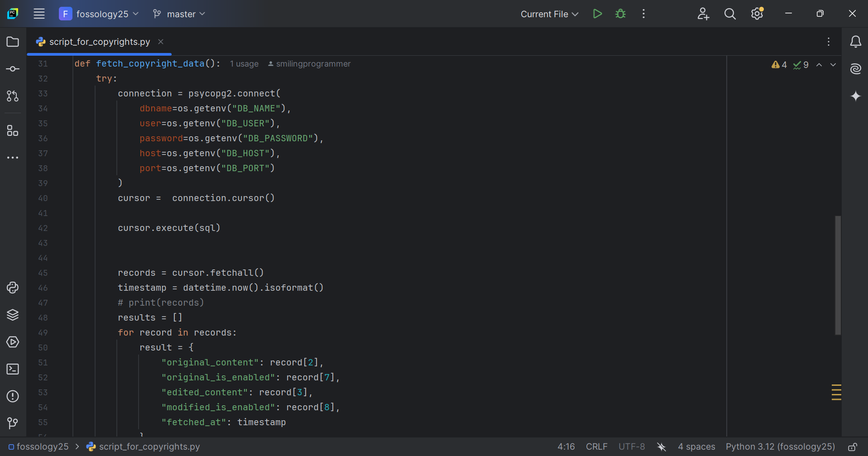The width and height of the screenshot is (868, 456).
Task: Open the Problems tool window
Action: coord(13,396)
